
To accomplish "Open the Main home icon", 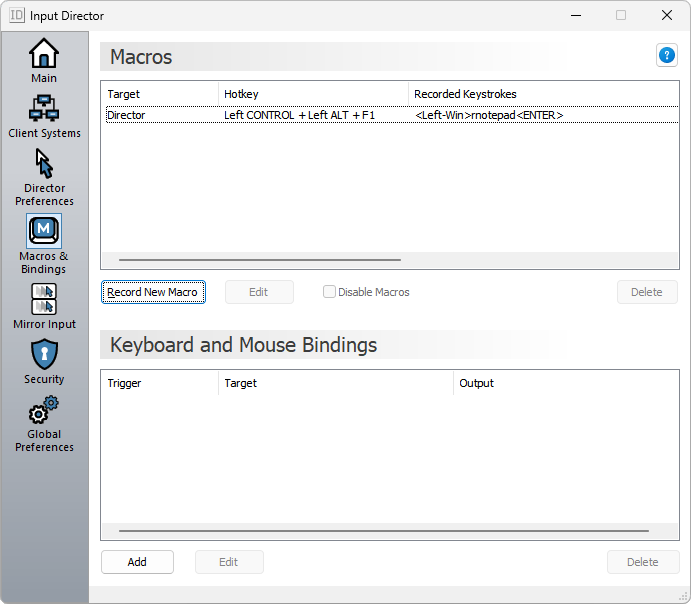I will pyautogui.click(x=44, y=54).
